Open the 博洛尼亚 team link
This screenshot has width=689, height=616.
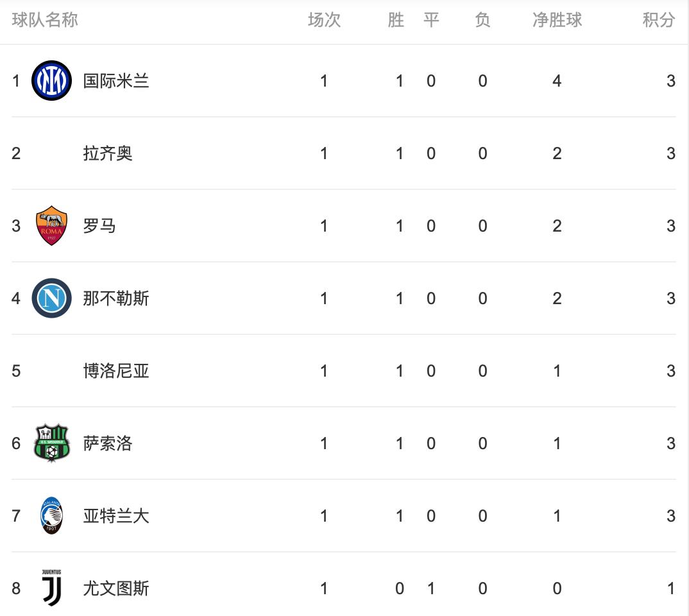click(116, 371)
